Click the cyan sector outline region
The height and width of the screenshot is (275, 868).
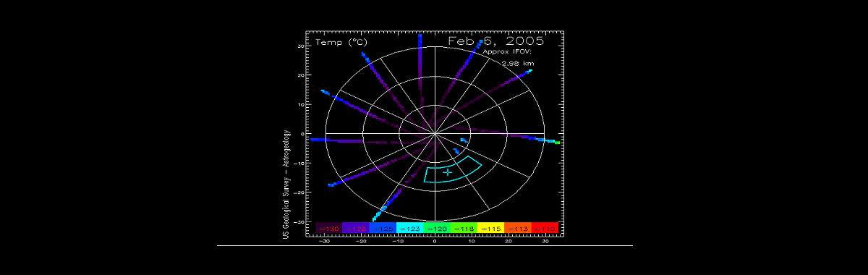453,169
